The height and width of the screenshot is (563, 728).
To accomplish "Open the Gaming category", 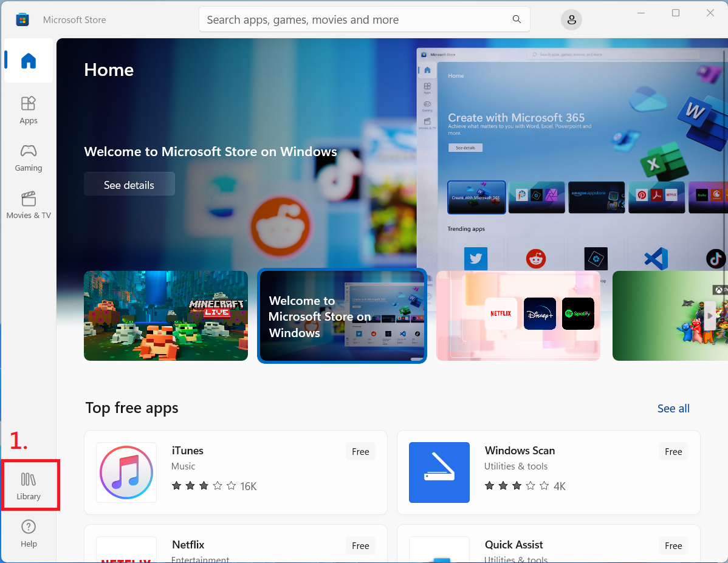I will 29,157.
